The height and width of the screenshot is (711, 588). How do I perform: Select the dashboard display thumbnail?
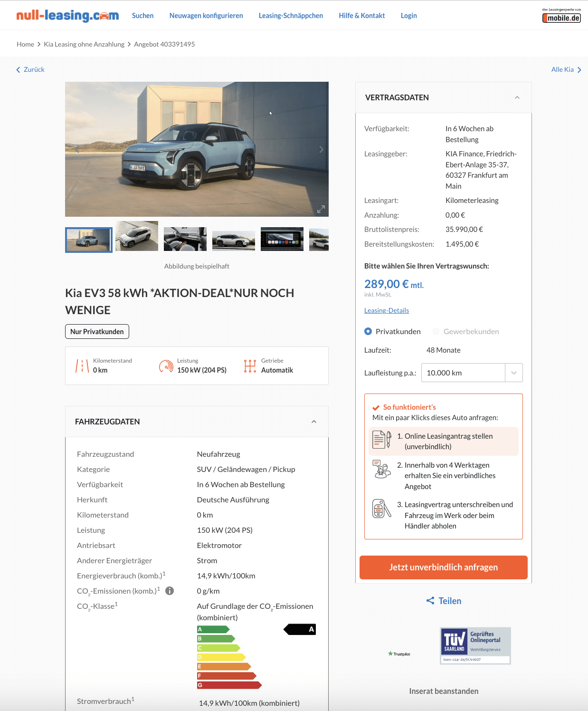[282, 239]
